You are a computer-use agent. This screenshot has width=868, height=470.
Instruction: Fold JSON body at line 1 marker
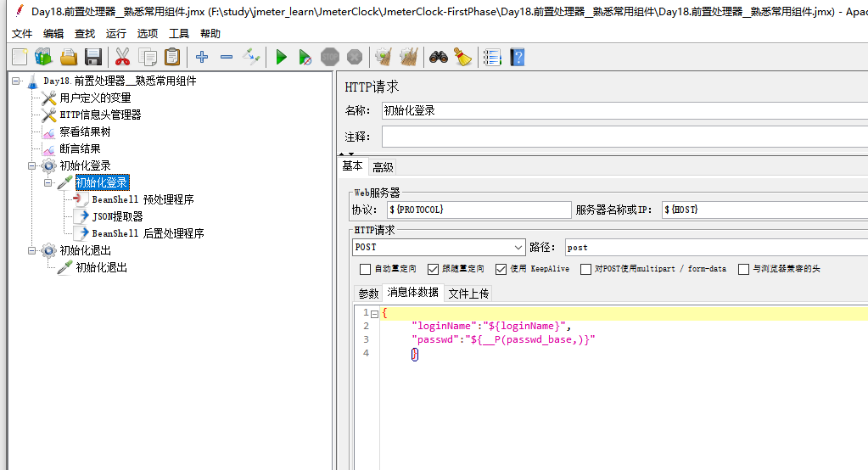coord(374,314)
